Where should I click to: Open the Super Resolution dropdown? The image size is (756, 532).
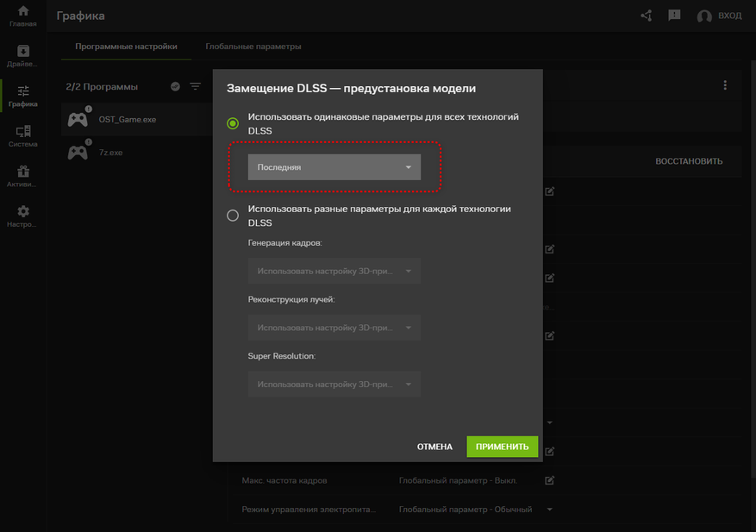coord(334,385)
